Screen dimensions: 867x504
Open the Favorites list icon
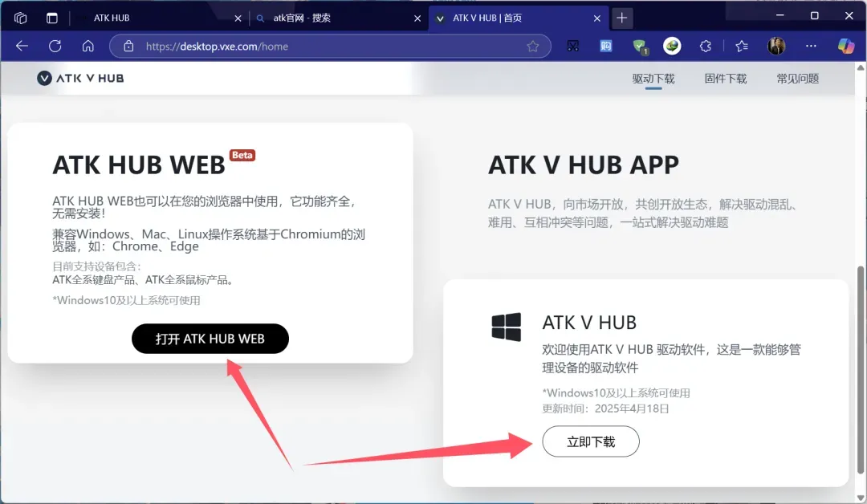[742, 46]
